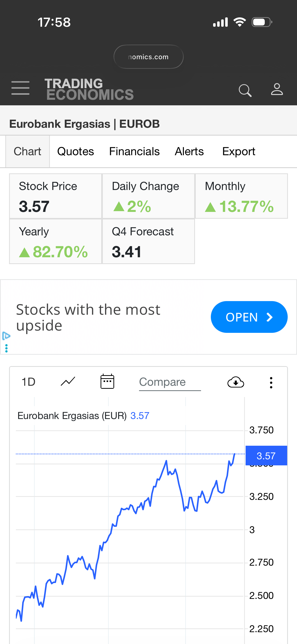Open the Alerts tab
Image resolution: width=297 pixels, height=644 pixels.
pyautogui.click(x=189, y=151)
